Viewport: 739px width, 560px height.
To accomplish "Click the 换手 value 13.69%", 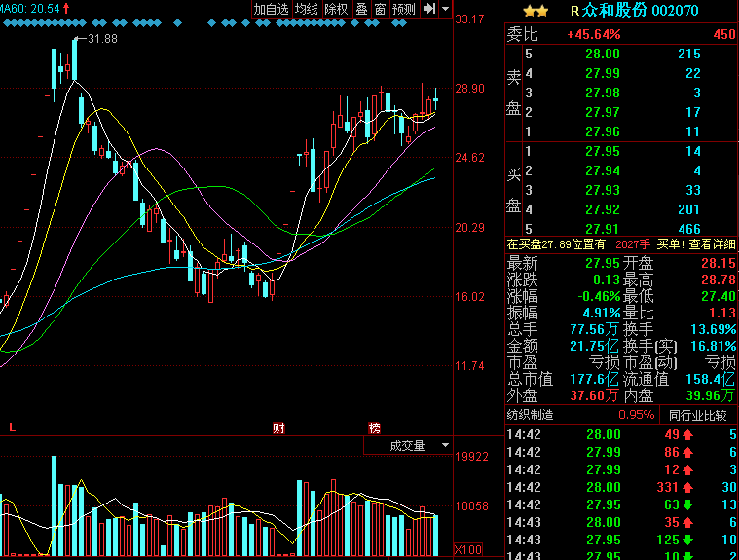I will pos(713,329).
